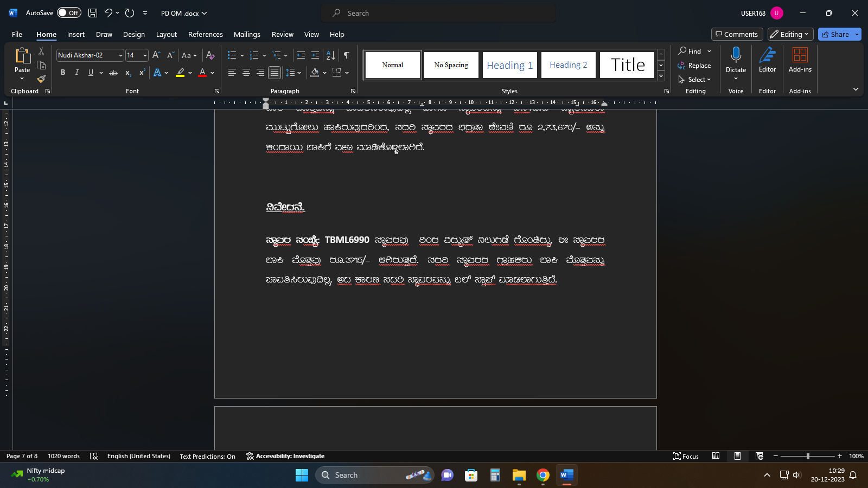Expand the Numbering list dropdown
The width and height of the screenshot is (868, 488).
(264, 55)
